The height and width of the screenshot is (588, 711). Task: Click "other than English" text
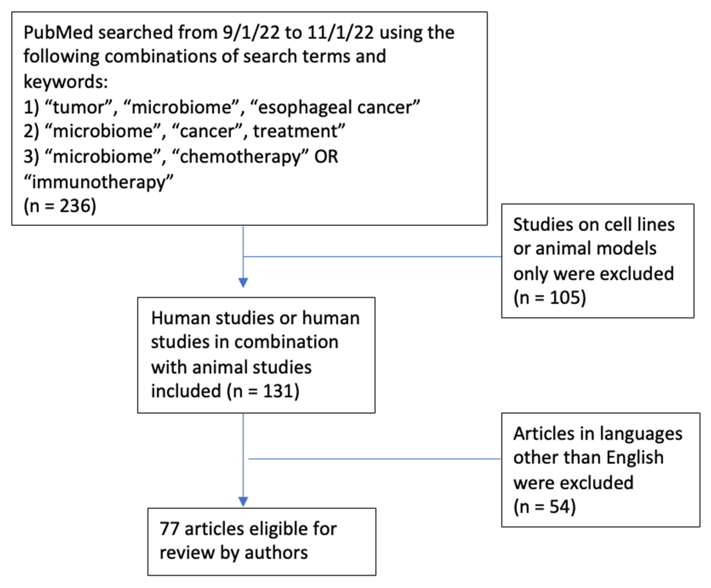588,458
